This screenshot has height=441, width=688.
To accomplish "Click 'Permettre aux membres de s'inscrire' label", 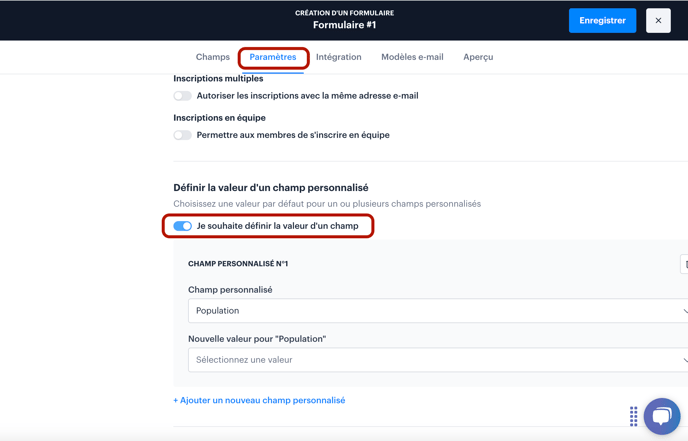I will pos(293,135).
